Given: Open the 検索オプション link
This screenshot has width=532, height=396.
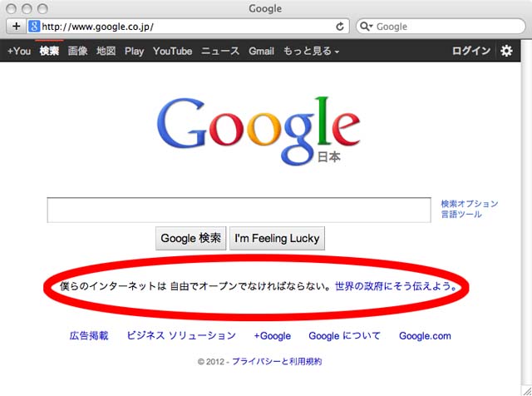Looking at the screenshot, I should pos(469,204).
